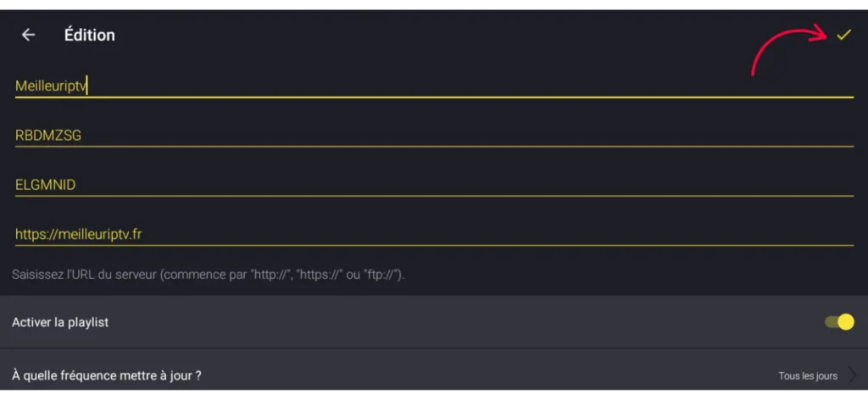
Task: Expand update frequency chevron arrow
Action: coord(852,375)
